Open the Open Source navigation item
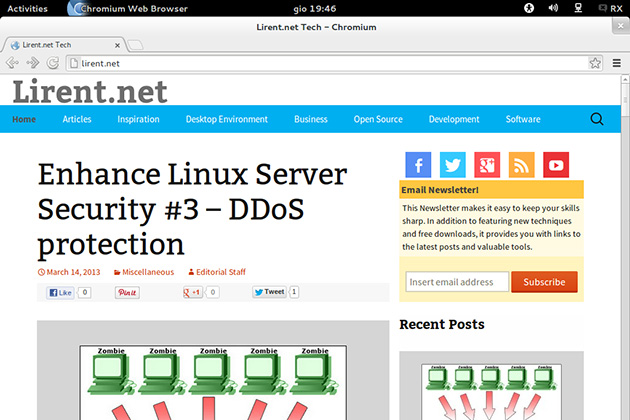 coord(378,119)
